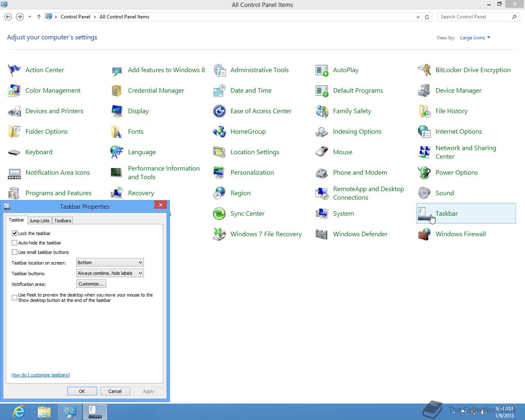Open the Phone and Modem icon
Image resolution: width=525 pixels, height=420 pixels.
click(x=322, y=173)
